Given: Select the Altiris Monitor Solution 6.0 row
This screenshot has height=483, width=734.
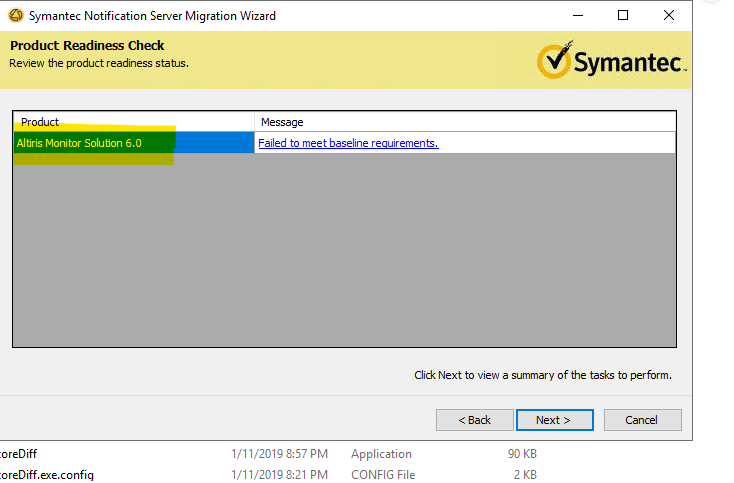Looking at the screenshot, I should [80, 143].
